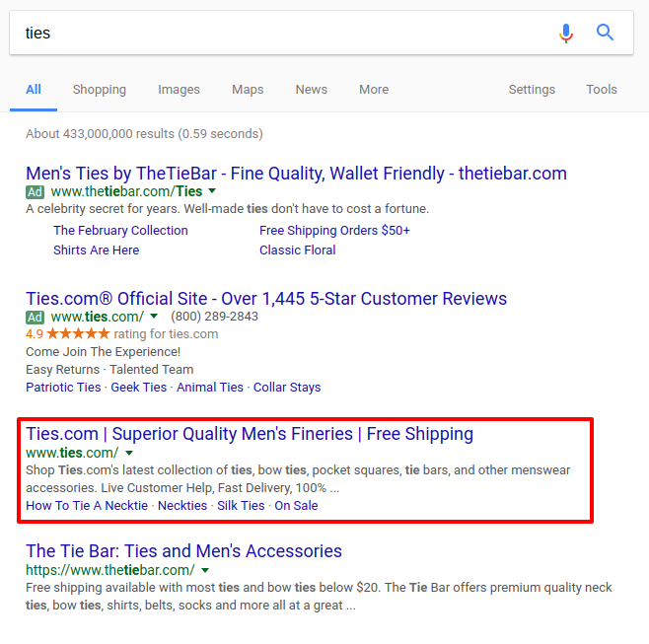
Task: Open The February Collection sitelink
Action: [120, 230]
